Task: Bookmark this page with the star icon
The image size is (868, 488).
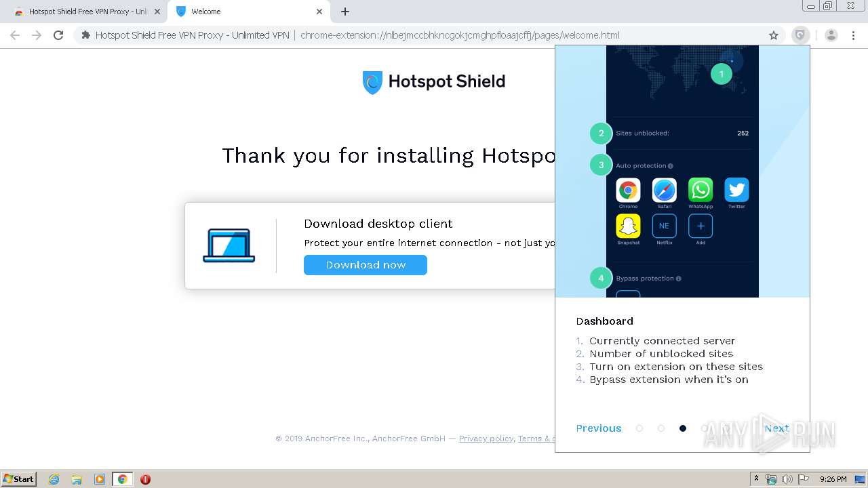Action: (x=774, y=35)
